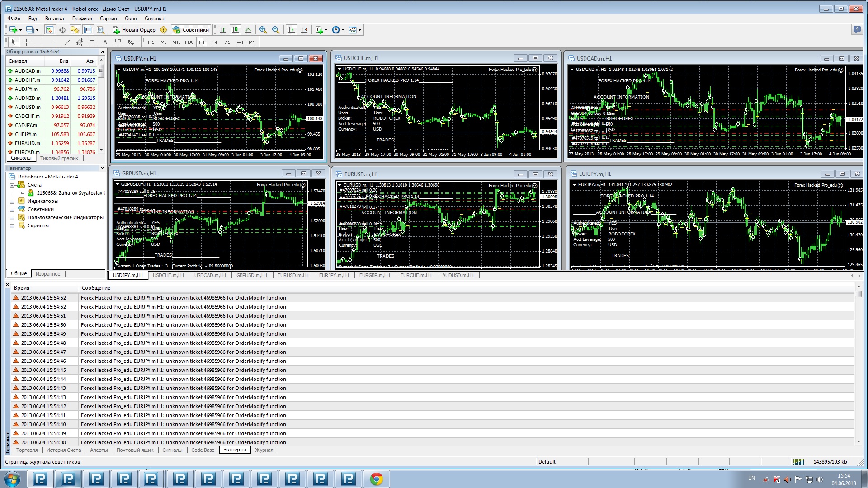Select the MN timeframe button

[252, 42]
